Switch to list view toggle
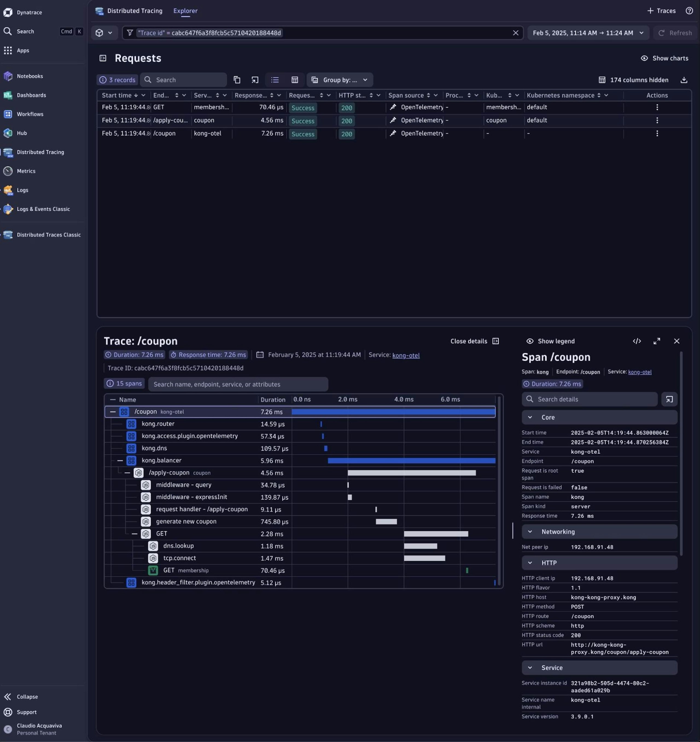 [275, 80]
